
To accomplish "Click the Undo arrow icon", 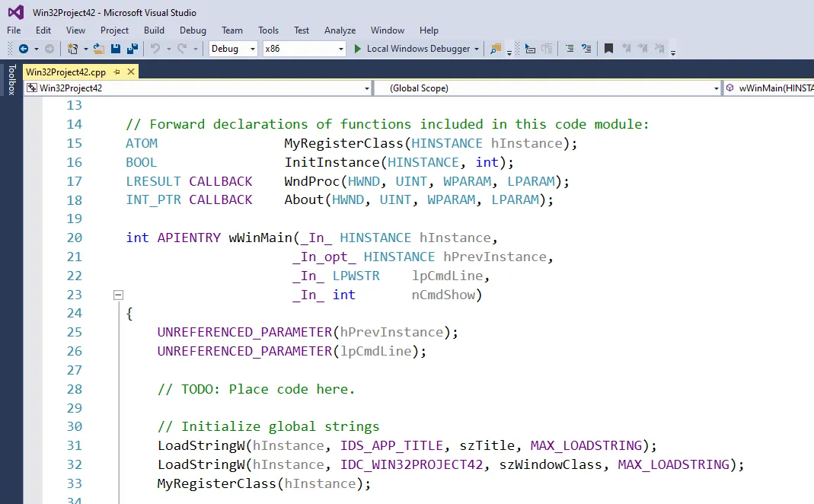I will coord(155,49).
